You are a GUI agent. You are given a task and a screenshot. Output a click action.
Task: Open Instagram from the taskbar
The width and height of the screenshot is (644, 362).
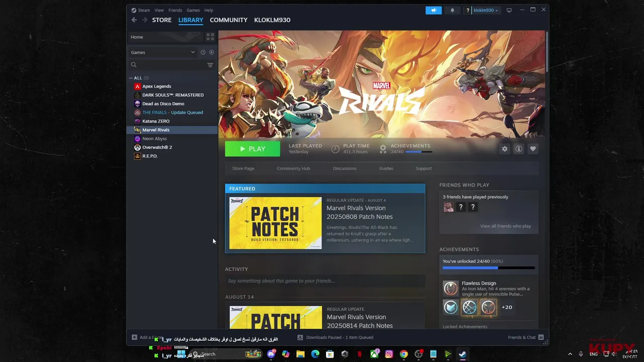(x=389, y=354)
